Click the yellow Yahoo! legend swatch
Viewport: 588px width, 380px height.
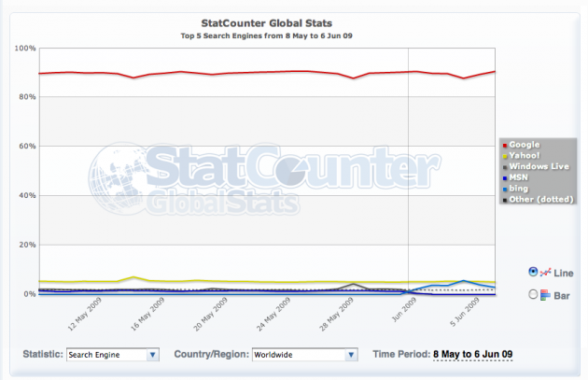504,156
